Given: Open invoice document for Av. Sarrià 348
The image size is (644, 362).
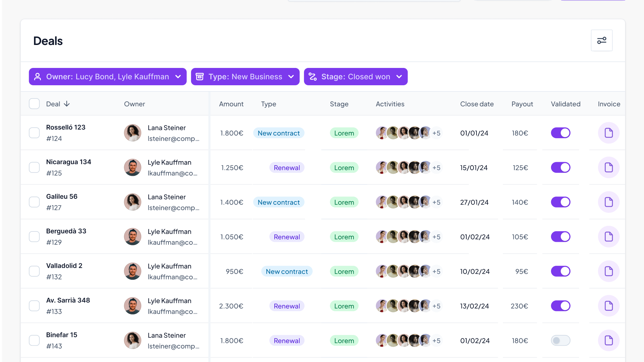Looking at the screenshot, I should tap(608, 306).
